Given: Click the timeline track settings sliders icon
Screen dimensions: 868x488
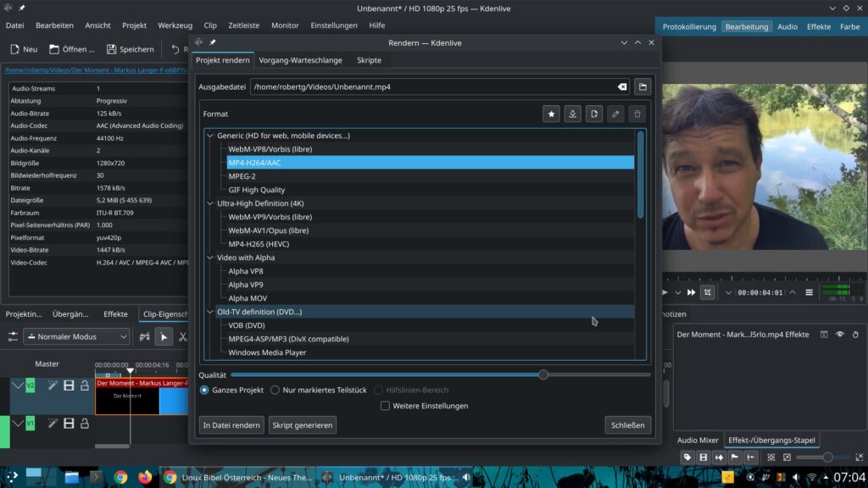Looking at the screenshot, I should click(x=13, y=336).
